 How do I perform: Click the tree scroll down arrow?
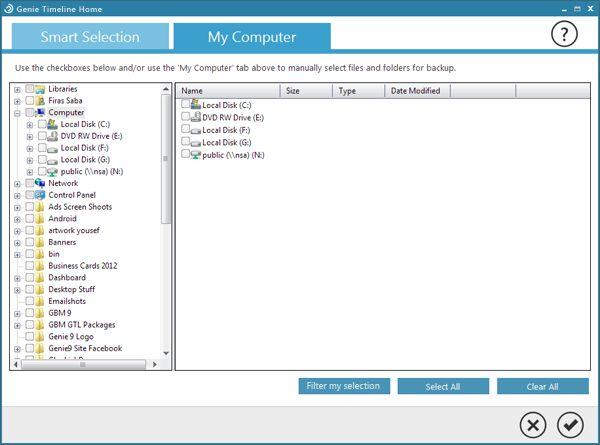pos(166,353)
